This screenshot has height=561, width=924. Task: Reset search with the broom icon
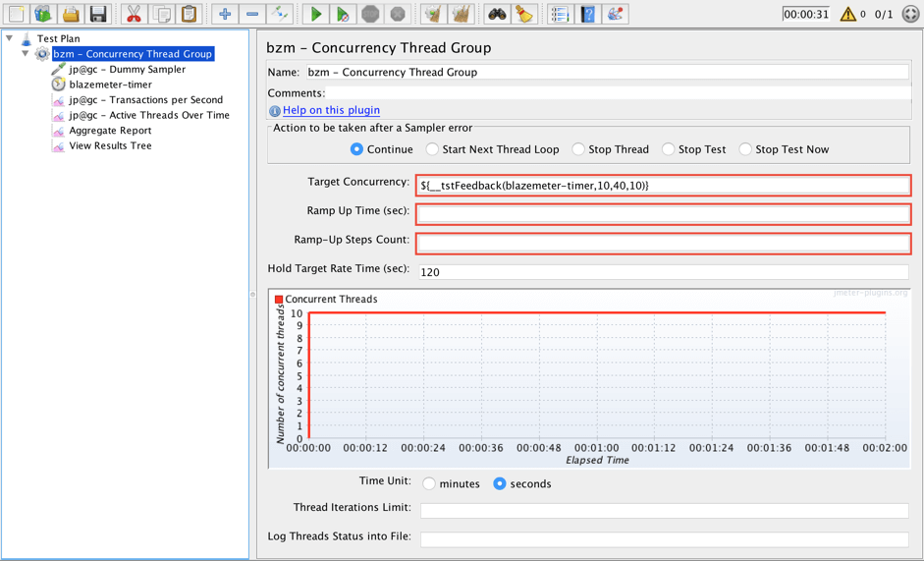click(x=524, y=14)
